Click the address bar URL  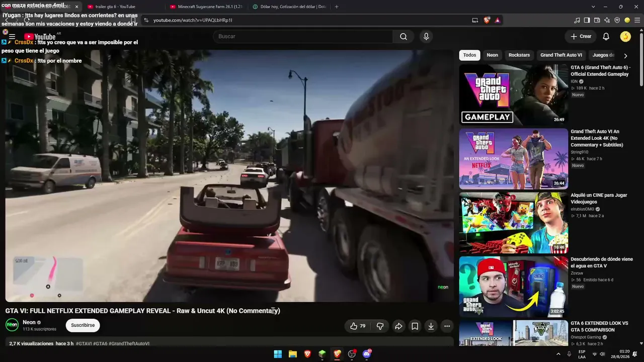pyautogui.click(x=193, y=20)
